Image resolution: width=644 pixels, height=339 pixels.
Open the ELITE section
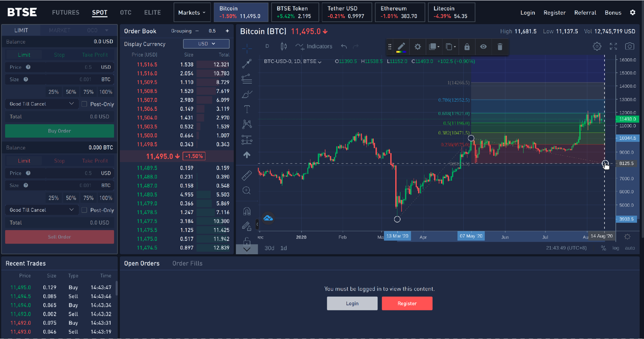(x=152, y=12)
